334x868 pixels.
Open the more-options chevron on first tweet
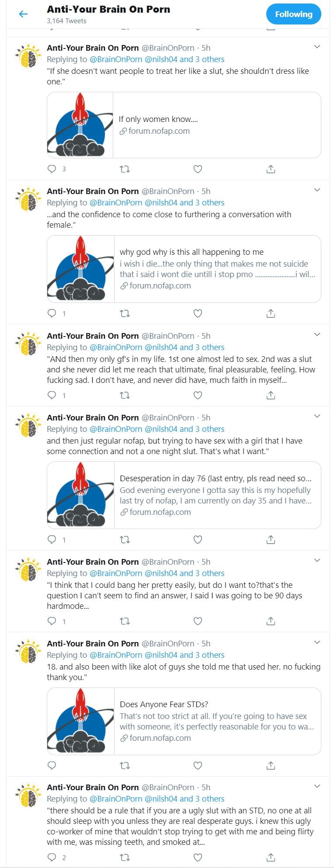point(317,47)
